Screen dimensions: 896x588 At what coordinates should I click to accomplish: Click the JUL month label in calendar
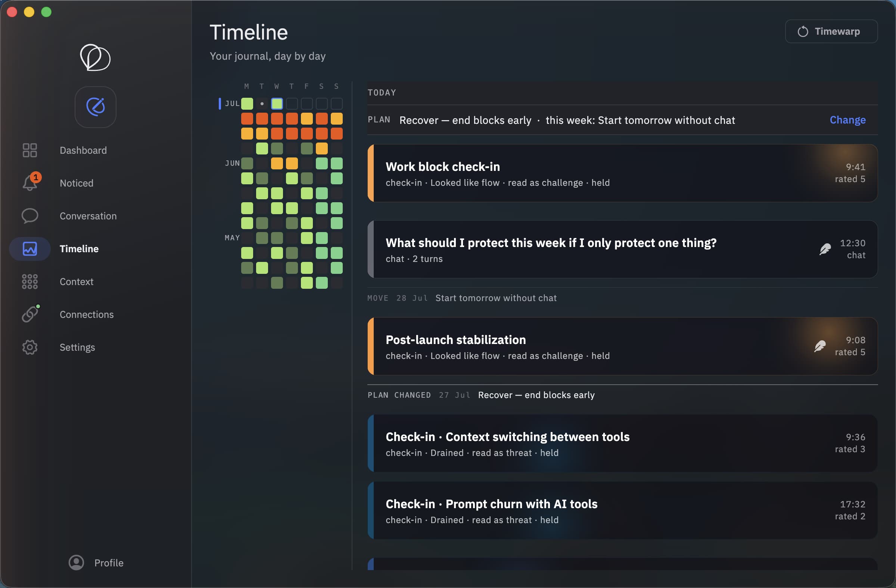pos(232,103)
